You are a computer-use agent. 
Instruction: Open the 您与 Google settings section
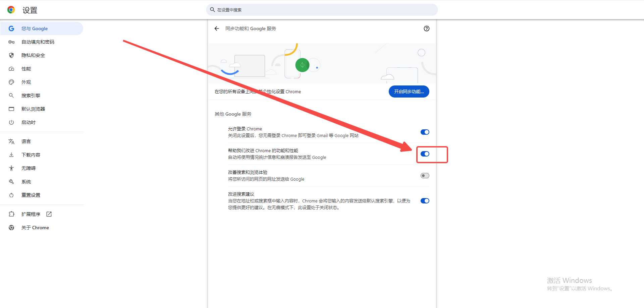click(42, 28)
